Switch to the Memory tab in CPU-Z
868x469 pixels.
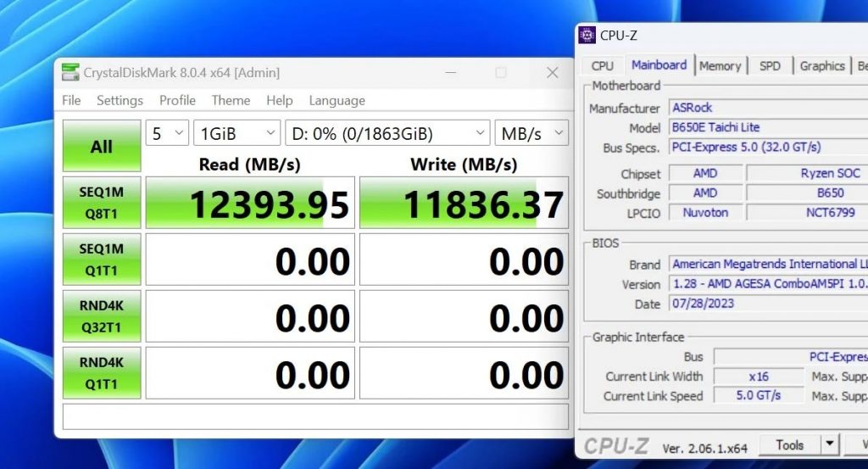click(721, 66)
